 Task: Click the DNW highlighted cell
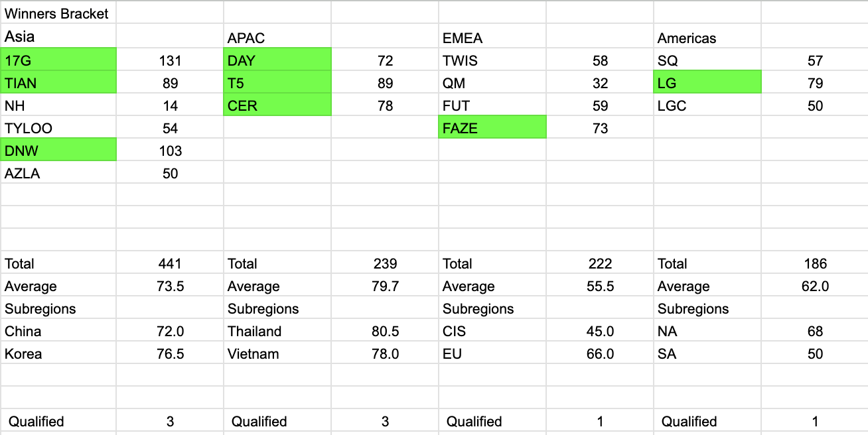pos(58,151)
